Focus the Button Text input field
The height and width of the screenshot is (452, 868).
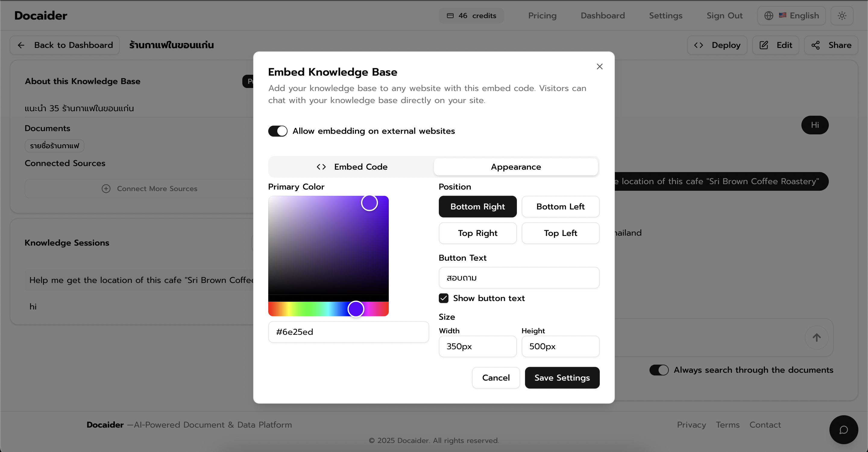pos(519,278)
